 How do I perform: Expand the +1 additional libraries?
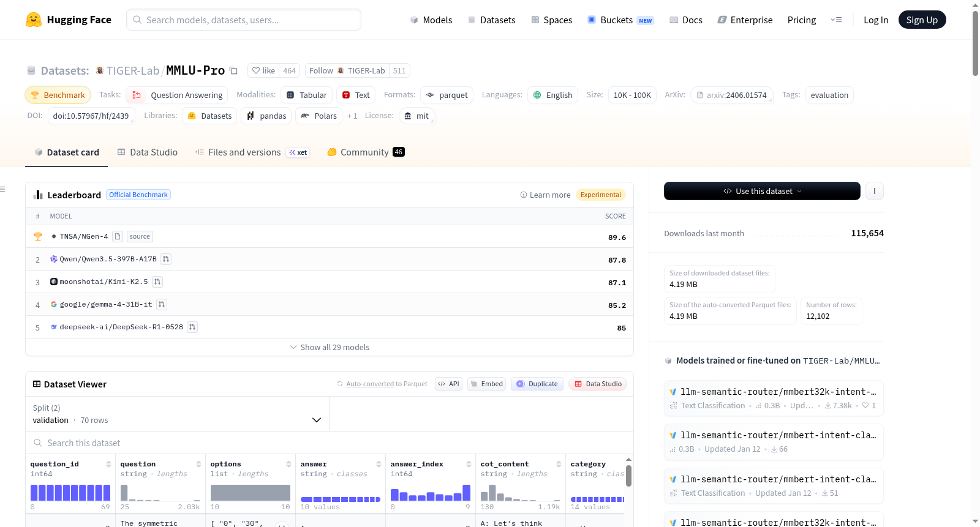click(x=352, y=116)
